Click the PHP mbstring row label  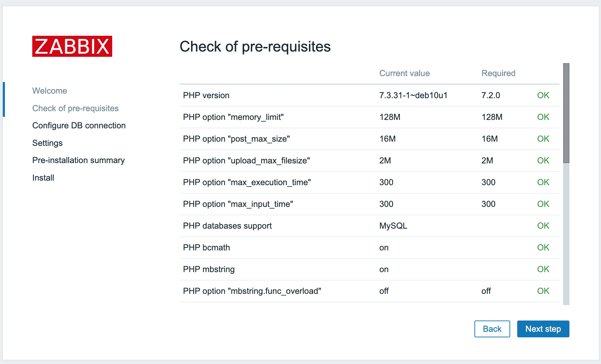coord(209,269)
